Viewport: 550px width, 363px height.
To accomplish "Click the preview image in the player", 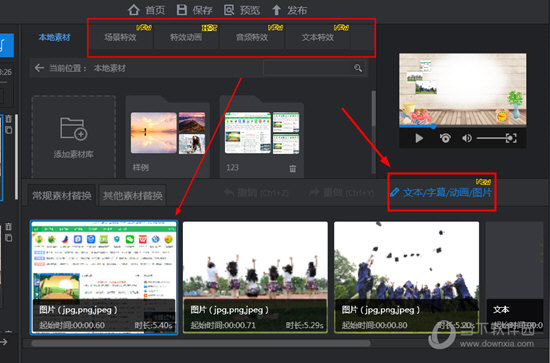I will 463,89.
